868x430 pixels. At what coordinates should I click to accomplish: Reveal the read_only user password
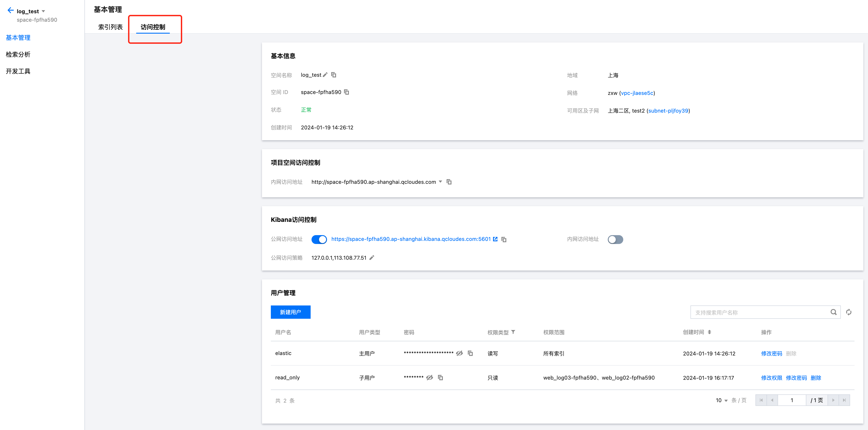tap(429, 377)
